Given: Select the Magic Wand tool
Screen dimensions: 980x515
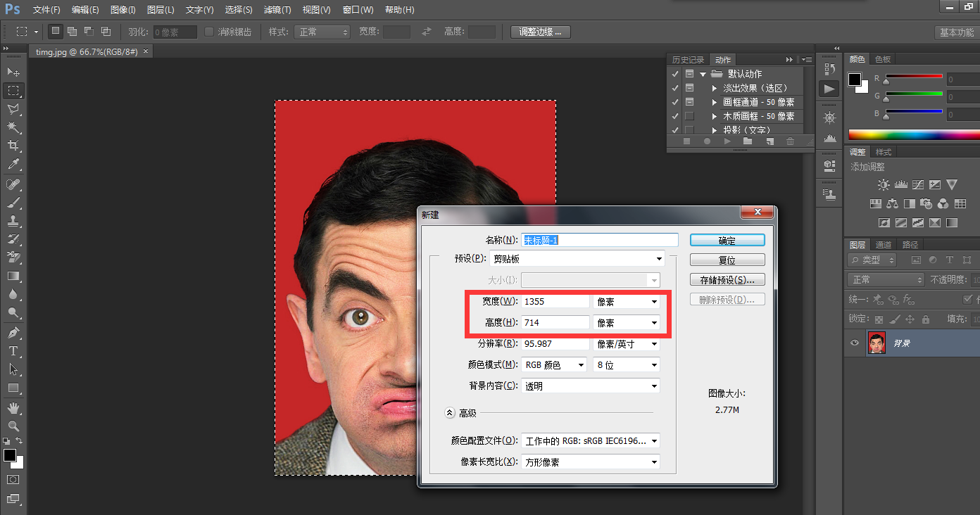Looking at the screenshot, I should (x=13, y=127).
